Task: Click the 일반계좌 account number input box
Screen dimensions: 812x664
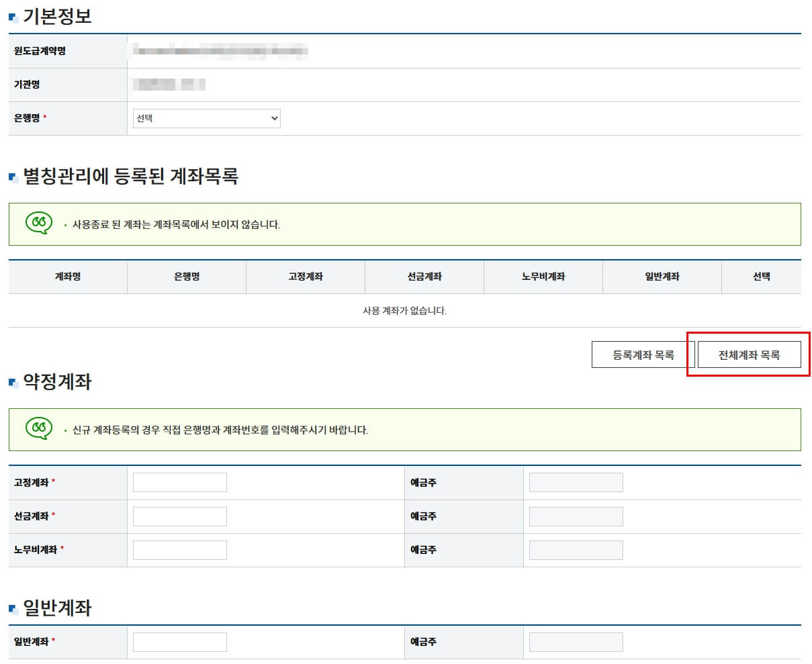Action: click(x=180, y=641)
